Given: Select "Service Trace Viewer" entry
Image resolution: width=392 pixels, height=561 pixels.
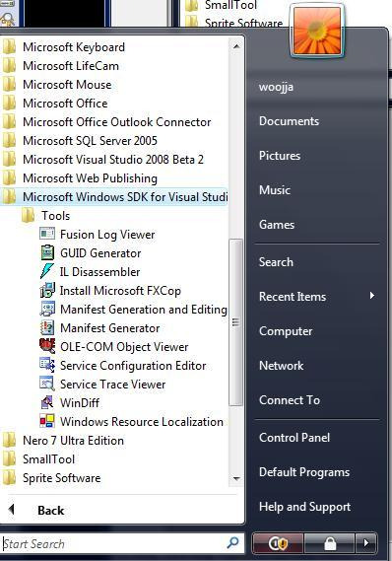Looking at the screenshot, I should point(112,384).
